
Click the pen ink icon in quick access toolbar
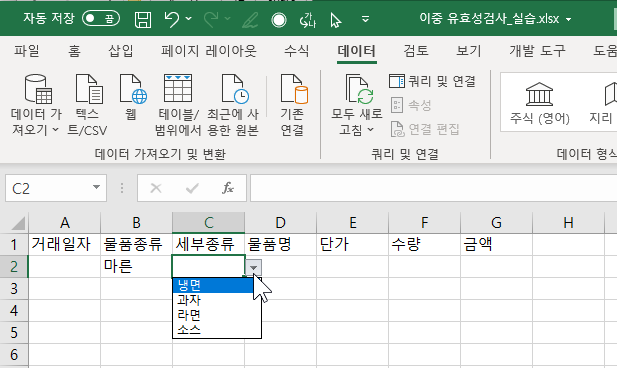pos(250,20)
